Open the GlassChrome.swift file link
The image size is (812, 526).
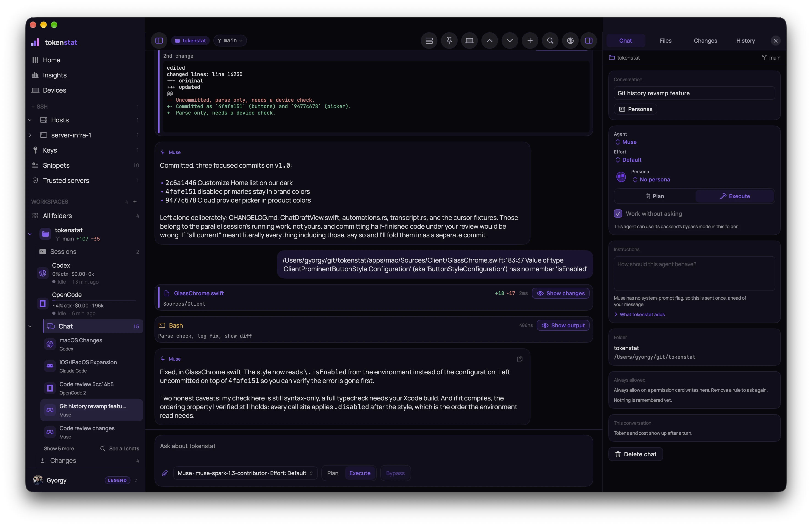199,293
